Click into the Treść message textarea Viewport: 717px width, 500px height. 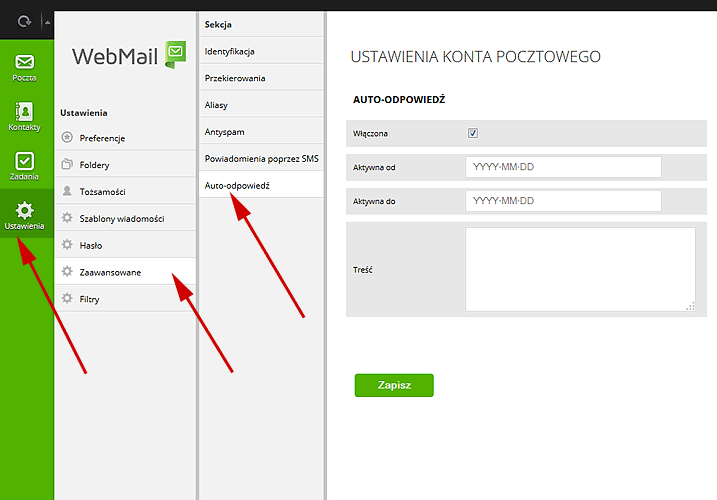(580, 269)
